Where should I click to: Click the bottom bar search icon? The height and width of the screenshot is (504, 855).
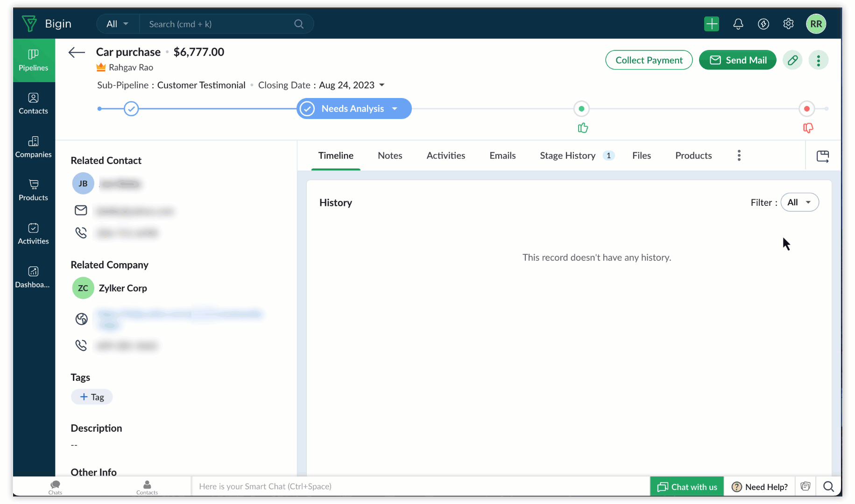(x=829, y=487)
